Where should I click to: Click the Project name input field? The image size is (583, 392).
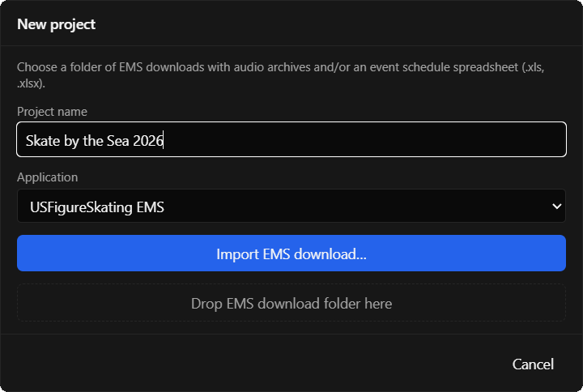(x=291, y=139)
